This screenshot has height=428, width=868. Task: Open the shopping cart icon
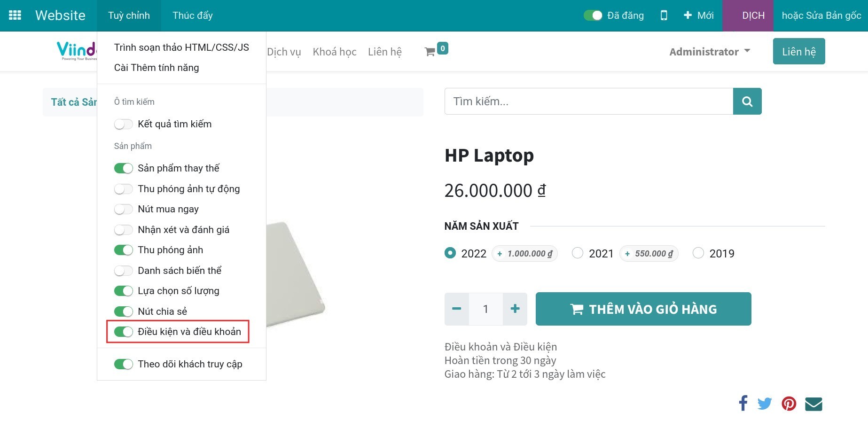click(430, 52)
